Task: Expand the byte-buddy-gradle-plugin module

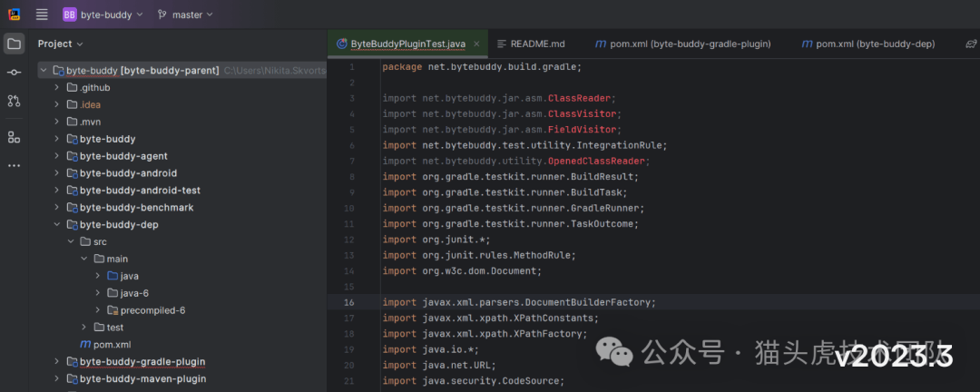Action: click(x=57, y=361)
